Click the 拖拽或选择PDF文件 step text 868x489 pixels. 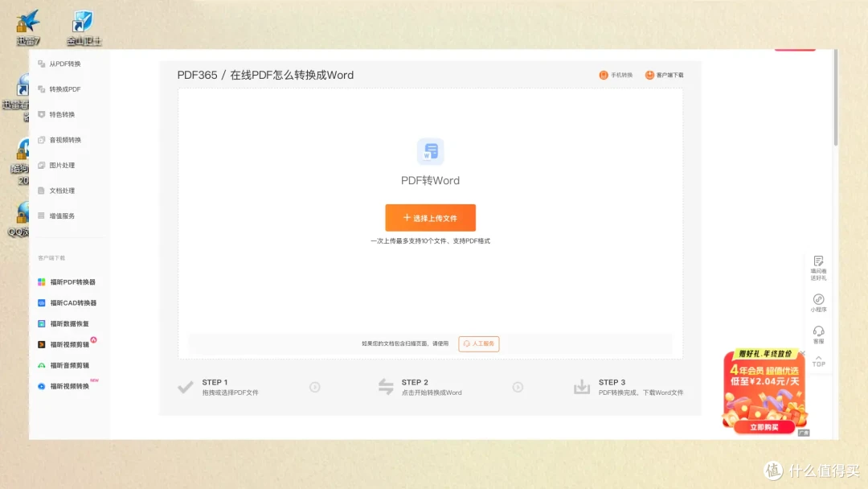tap(231, 392)
